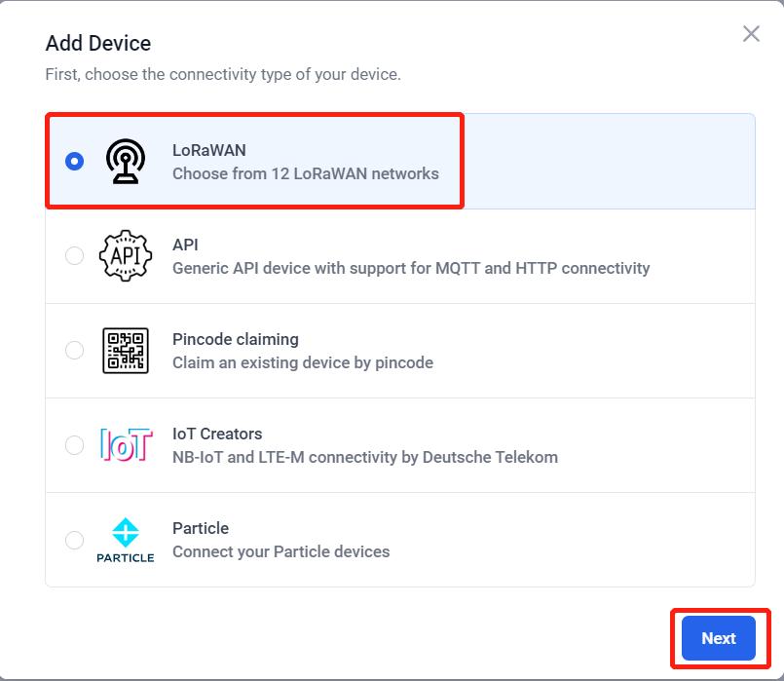Click the API option title
This screenshot has width=784, height=681.
[x=185, y=245]
